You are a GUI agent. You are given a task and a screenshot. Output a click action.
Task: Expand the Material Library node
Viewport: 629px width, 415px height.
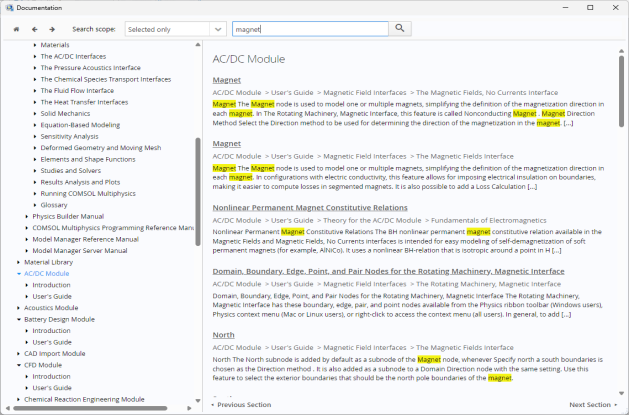pyautogui.click(x=17, y=262)
